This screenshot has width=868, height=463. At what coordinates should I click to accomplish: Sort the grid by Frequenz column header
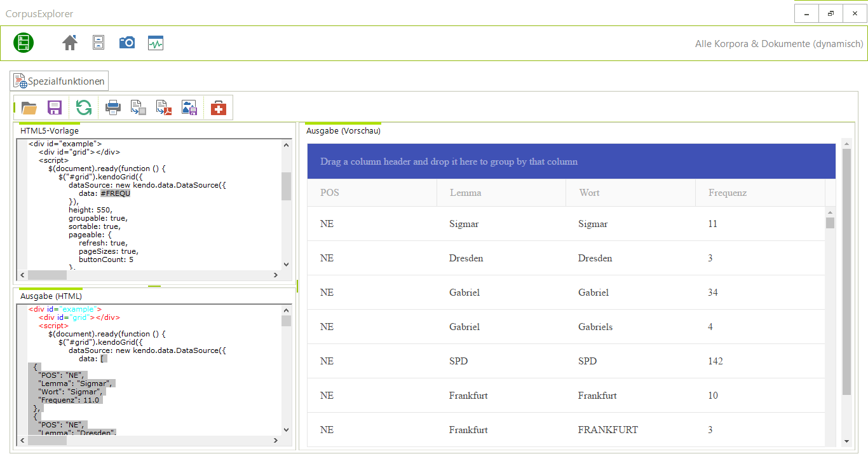point(728,193)
